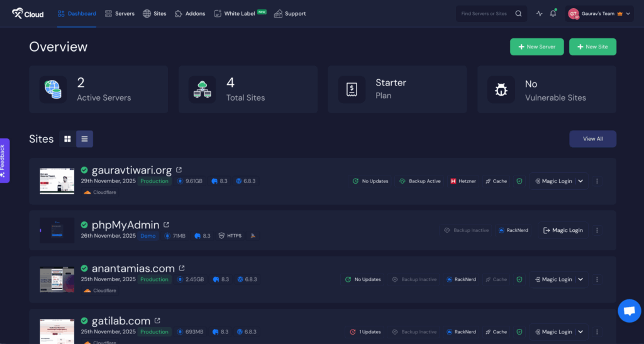This screenshot has height=344, width=644.
Task: Click the shield icon on anantamias.com row
Action: coord(519,279)
